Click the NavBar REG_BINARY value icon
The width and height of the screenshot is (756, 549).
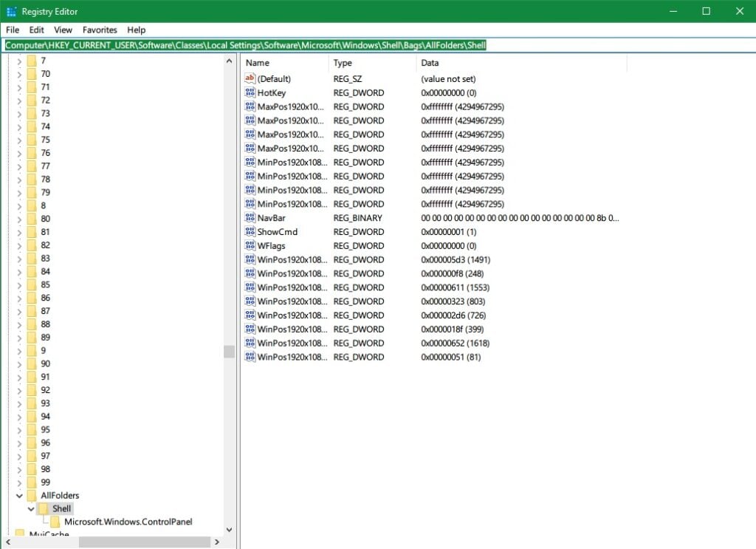click(x=250, y=218)
